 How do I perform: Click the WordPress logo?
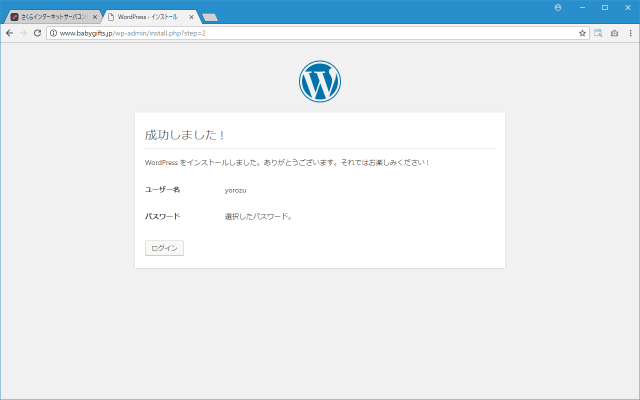tap(320, 82)
